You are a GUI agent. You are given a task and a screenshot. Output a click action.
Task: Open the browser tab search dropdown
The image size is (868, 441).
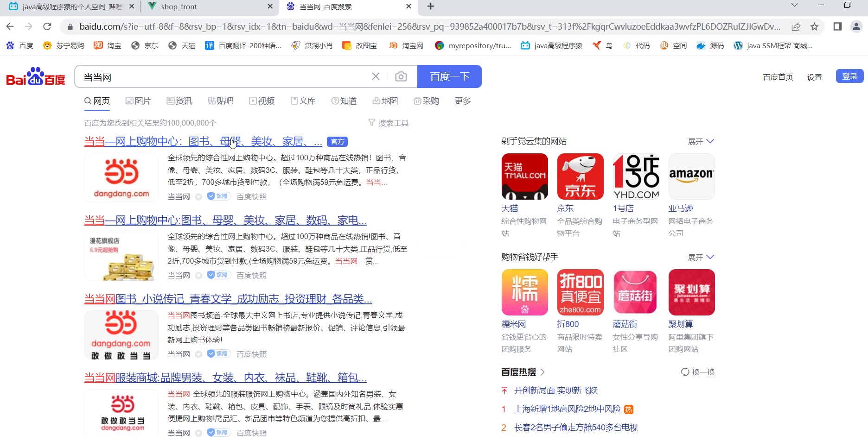click(x=794, y=6)
